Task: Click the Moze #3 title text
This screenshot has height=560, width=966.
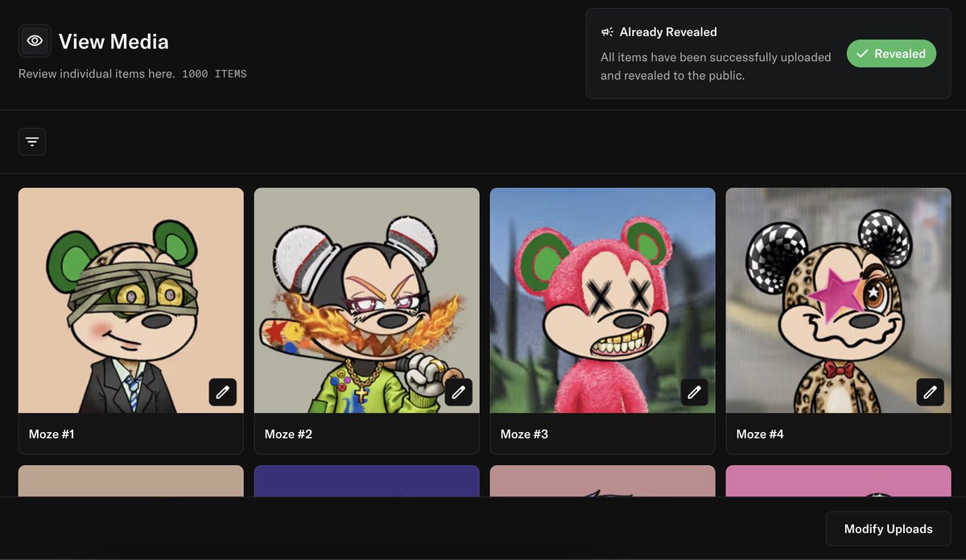Action: coord(524,434)
